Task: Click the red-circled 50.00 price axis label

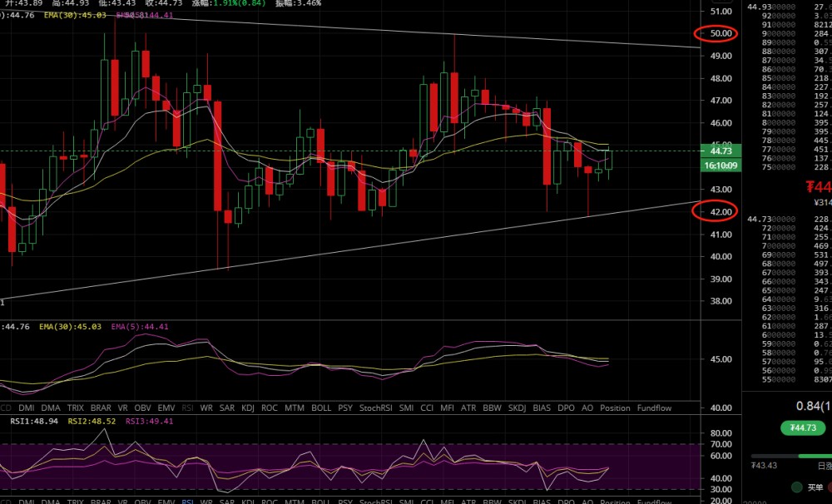Action: click(x=721, y=34)
